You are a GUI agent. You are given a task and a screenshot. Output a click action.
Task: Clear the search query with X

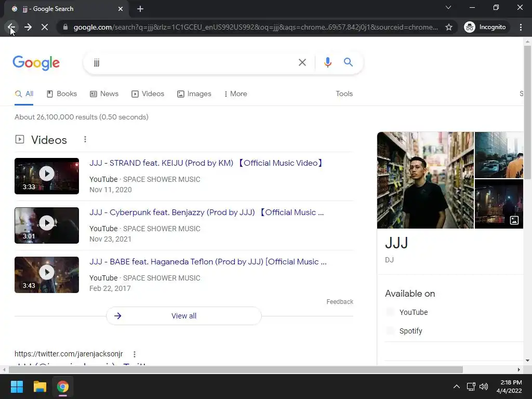pos(302,62)
